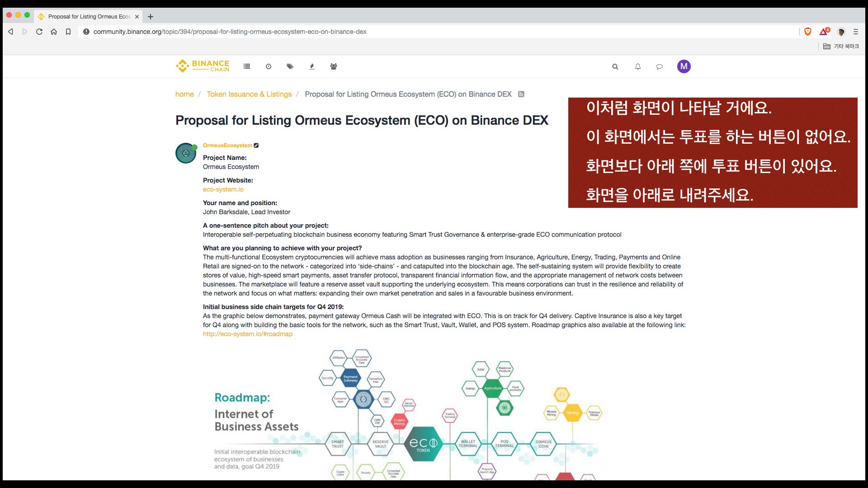Screen dimensions: 868x488
Task: Click the OrmeusEcosystem username link
Action: pyautogui.click(x=227, y=145)
